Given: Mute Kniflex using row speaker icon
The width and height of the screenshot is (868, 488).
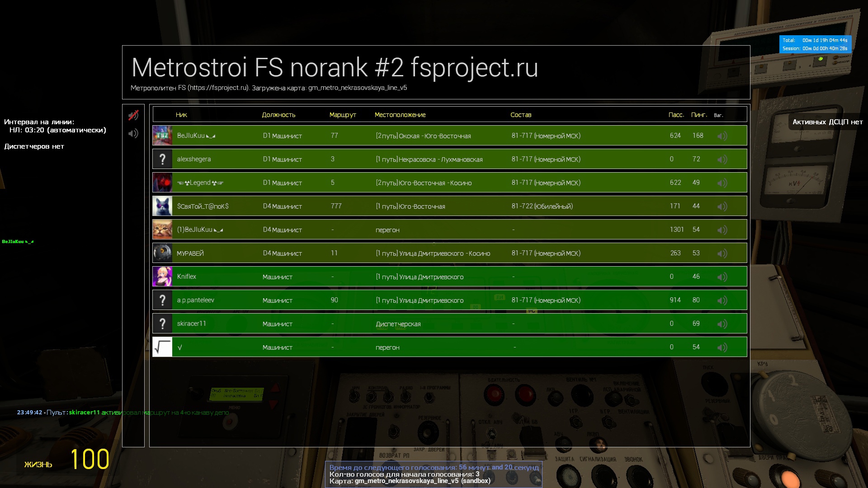Looking at the screenshot, I should (x=722, y=277).
